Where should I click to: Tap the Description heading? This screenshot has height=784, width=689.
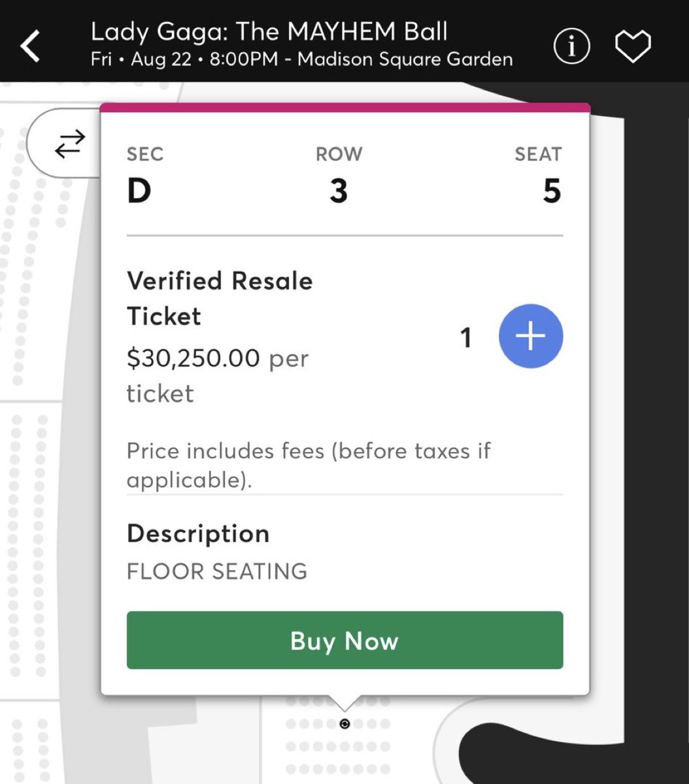coord(198,534)
